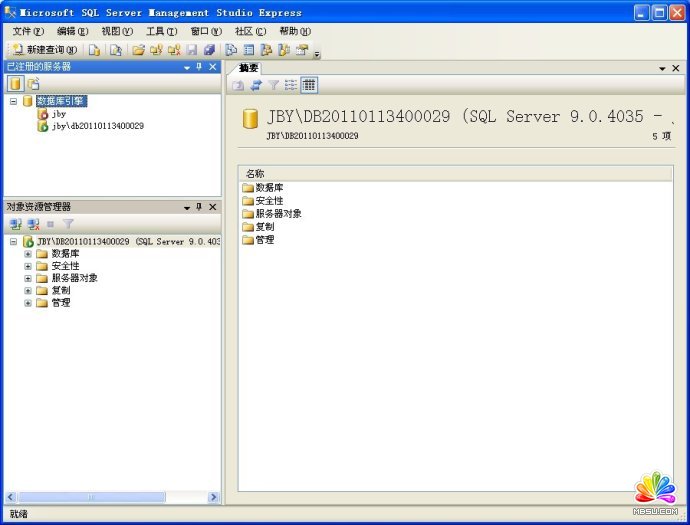Select 安全性 folder in summary list
Screen dimensions: 690x525
click(263, 201)
